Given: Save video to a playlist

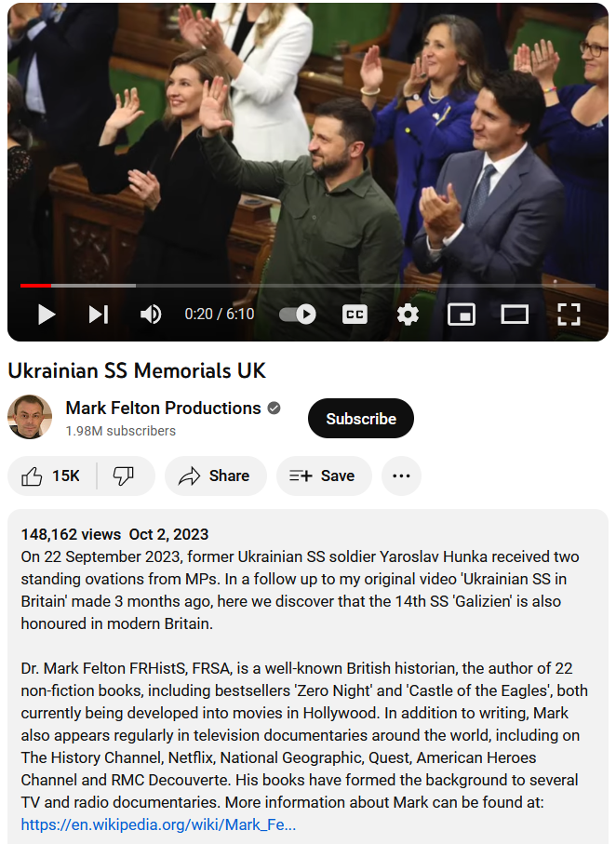Looking at the screenshot, I should point(323,476).
